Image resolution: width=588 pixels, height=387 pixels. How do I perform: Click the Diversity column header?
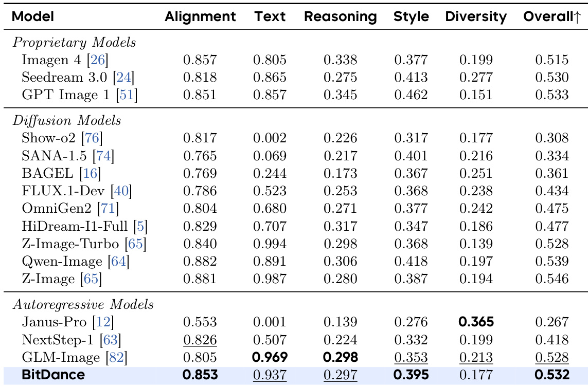476,16
